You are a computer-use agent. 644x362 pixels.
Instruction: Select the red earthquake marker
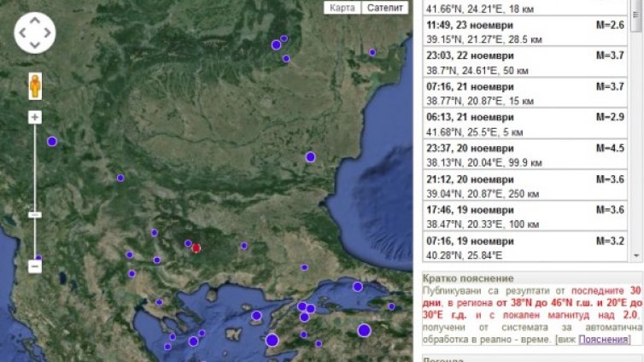[196, 248]
